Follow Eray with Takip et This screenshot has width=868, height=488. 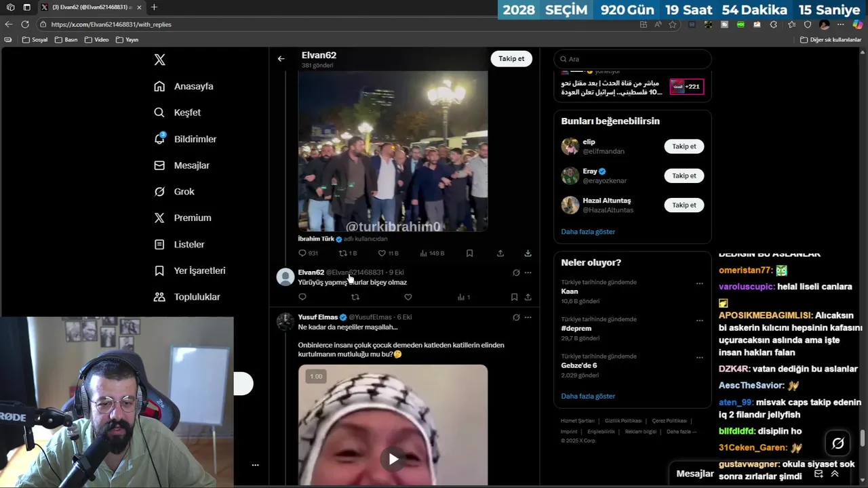coord(684,176)
